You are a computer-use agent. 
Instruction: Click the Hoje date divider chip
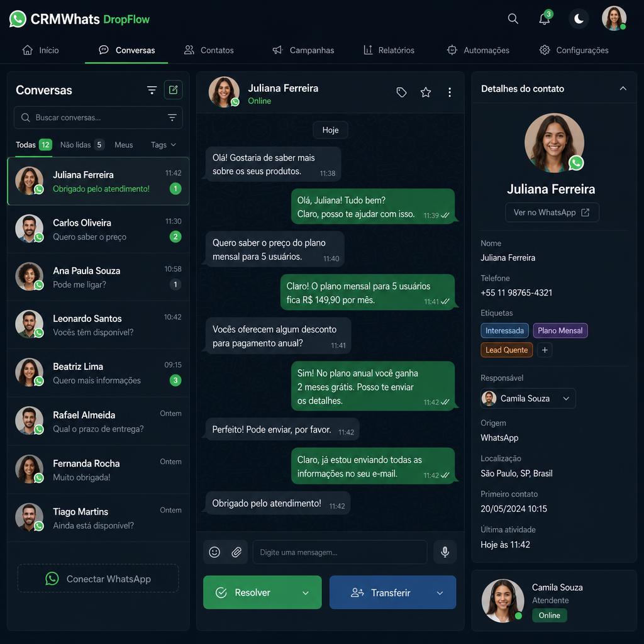pyautogui.click(x=330, y=130)
